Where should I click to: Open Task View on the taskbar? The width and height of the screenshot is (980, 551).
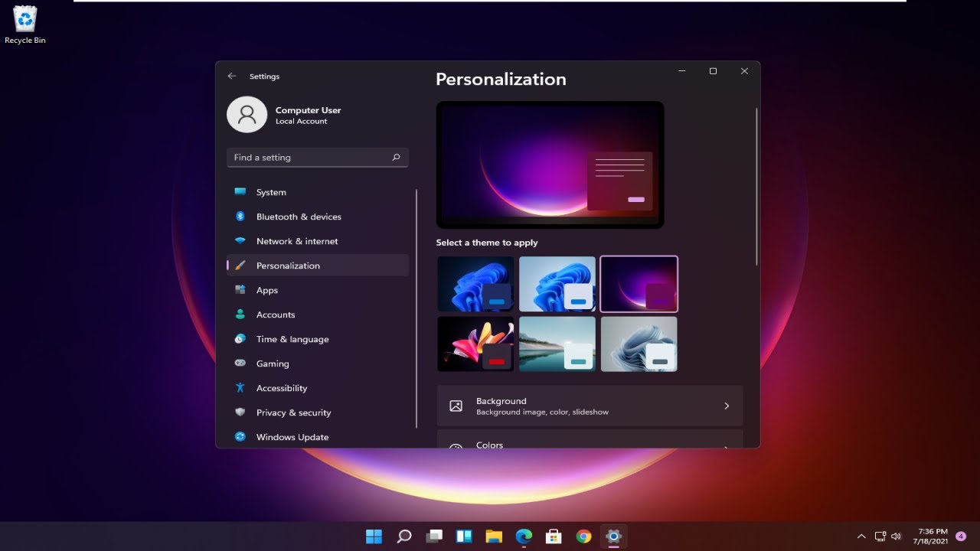[x=434, y=536]
